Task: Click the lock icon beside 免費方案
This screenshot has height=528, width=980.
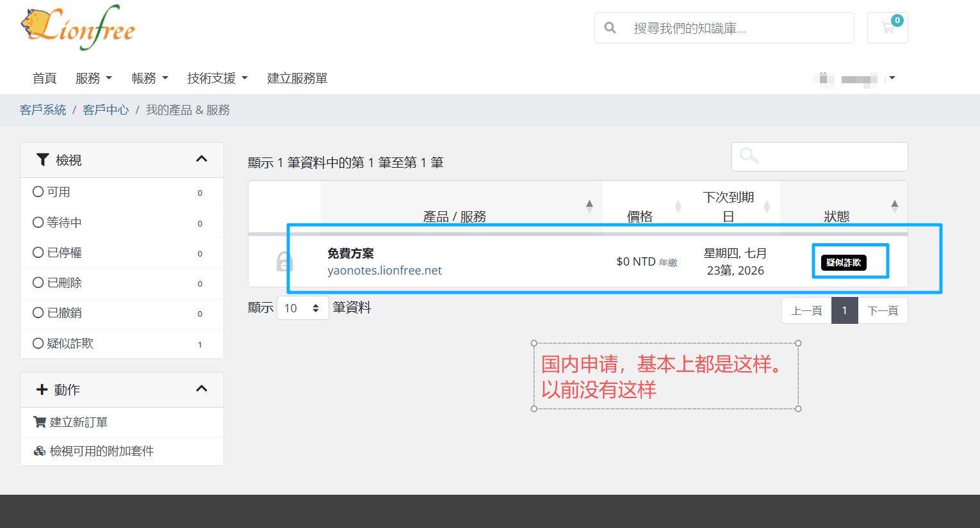Action: coord(284,262)
